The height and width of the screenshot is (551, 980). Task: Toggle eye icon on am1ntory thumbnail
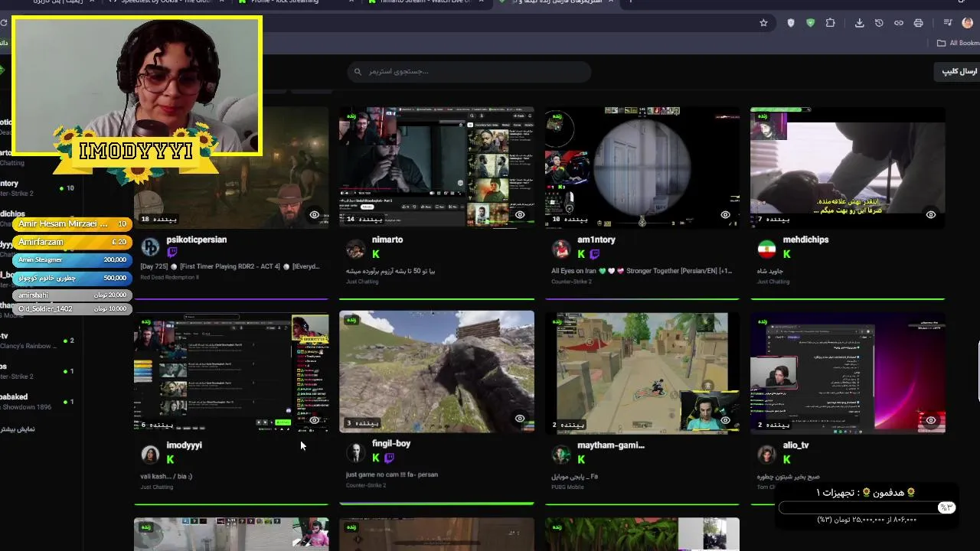click(x=725, y=215)
